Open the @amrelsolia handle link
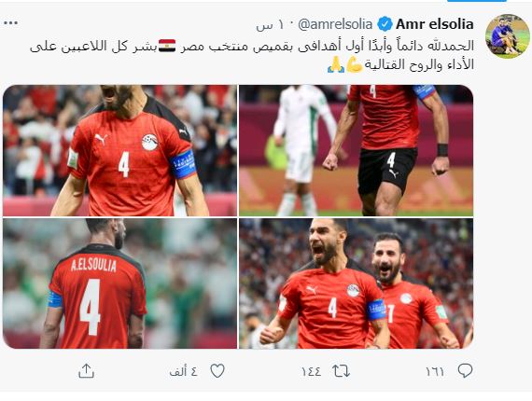Viewport: 532px width, 401px height. (335, 24)
